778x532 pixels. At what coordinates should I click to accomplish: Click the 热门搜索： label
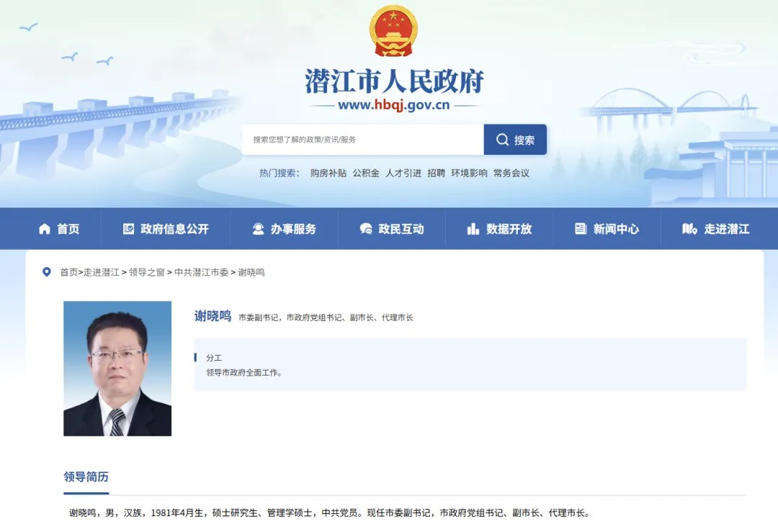[x=280, y=173]
